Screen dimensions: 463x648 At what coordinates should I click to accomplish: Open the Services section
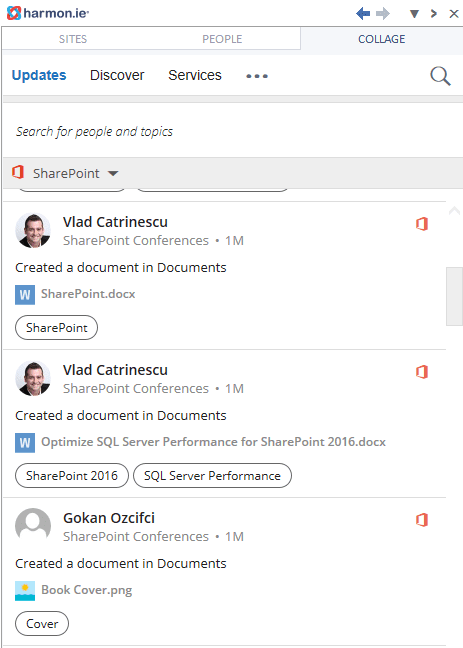[195, 75]
